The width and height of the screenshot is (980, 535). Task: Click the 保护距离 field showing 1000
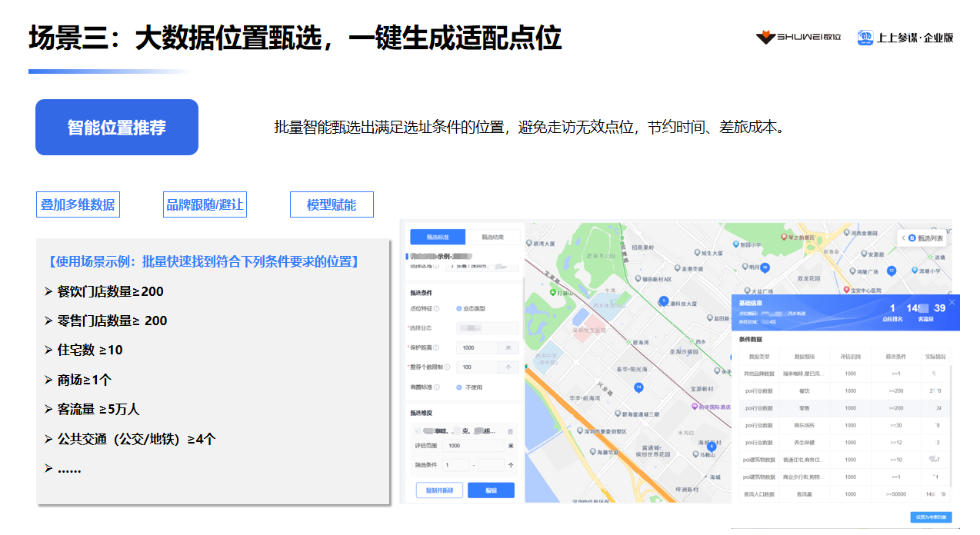[478, 347]
